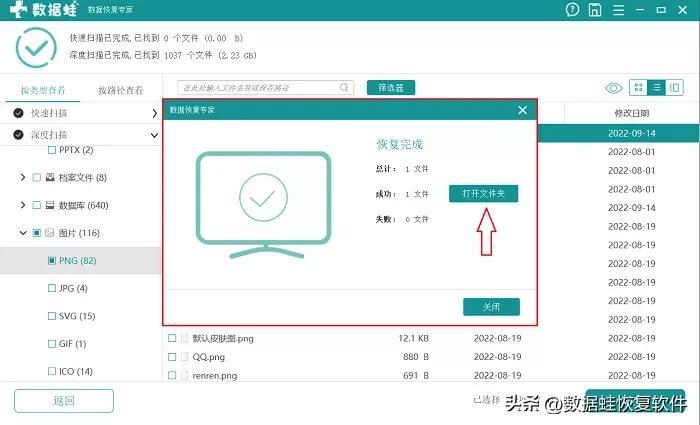Click the archive files category icon
This screenshot has height=425, width=700.
pyautogui.click(x=50, y=177)
